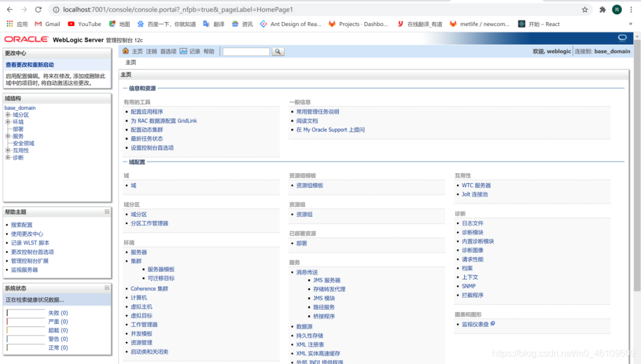The image size is (641, 364).
Task: Click the browser address bar URL
Action: (x=178, y=9)
